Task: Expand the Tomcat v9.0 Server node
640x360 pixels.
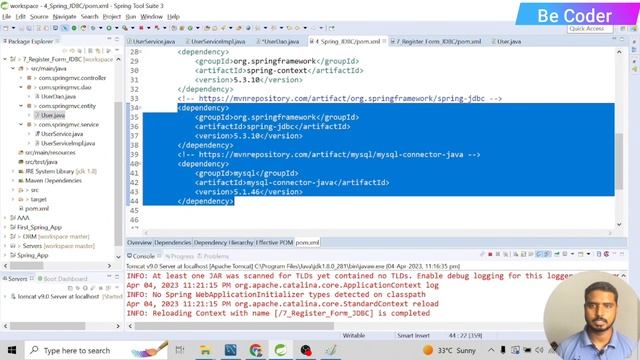Action: tap(5, 296)
